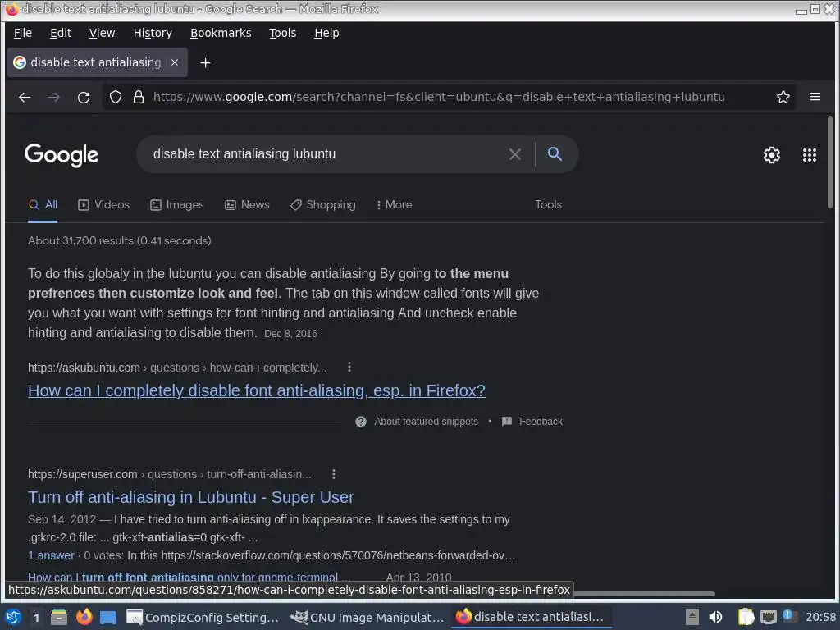Click the forward navigation arrow
The image size is (840, 630).
pos(54,97)
